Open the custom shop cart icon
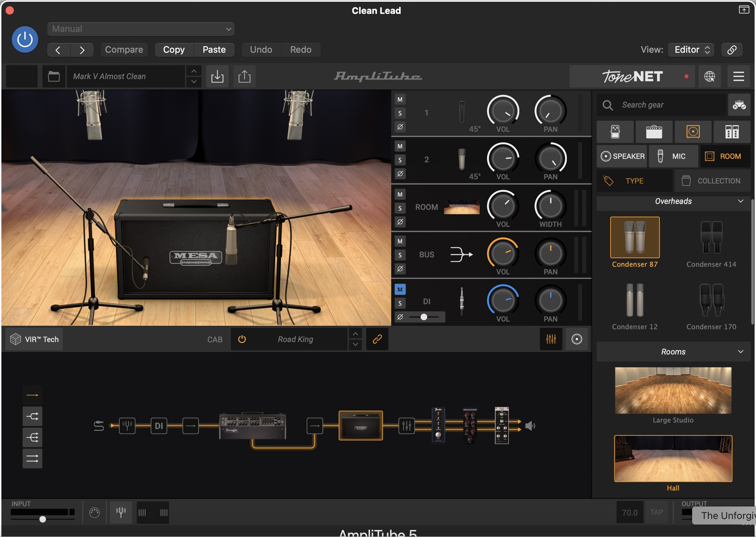756x537 pixels. click(739, 105)
